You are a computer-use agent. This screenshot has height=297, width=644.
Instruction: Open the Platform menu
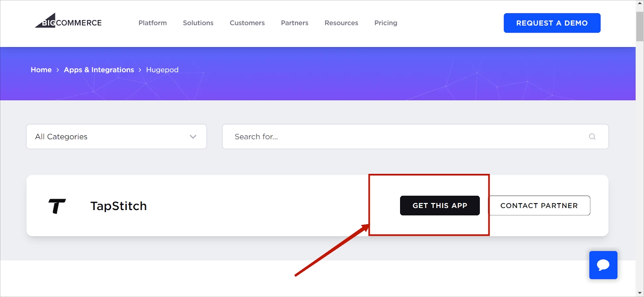coord(153,23)
